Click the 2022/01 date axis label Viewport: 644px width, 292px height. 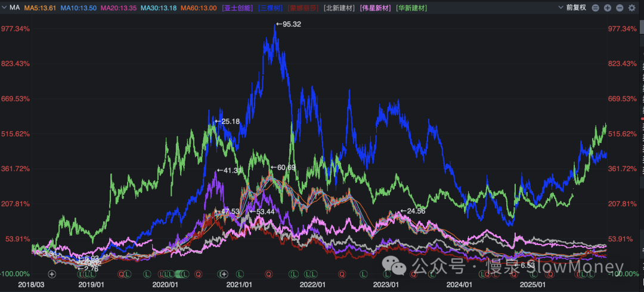[312, 284]
